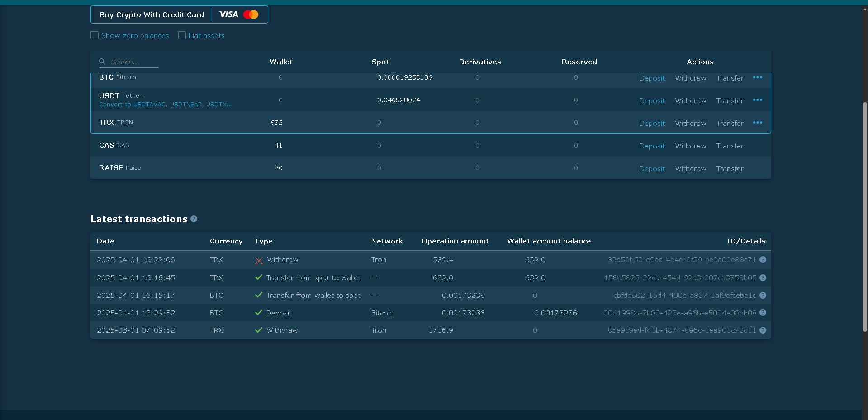Click Transfer for TRX
This screenshot has width=868, height=420.
point(730,124)
